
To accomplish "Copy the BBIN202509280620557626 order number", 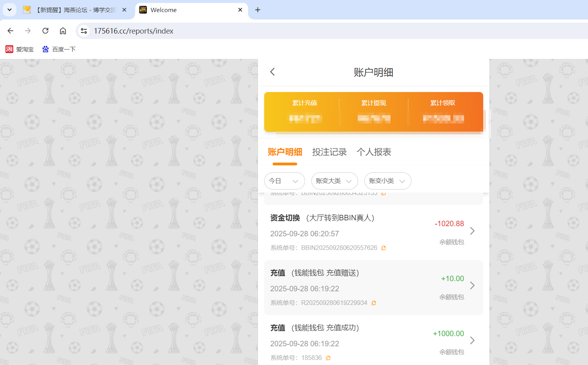I will [x=383, y=248].
